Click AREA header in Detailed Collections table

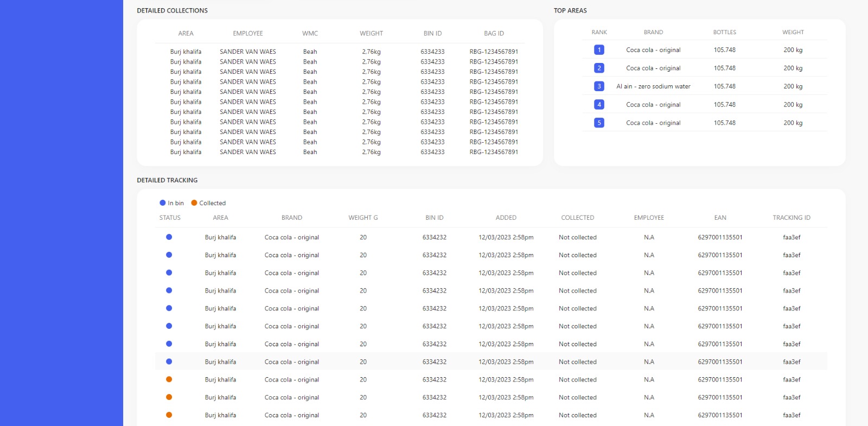point(186,34)
